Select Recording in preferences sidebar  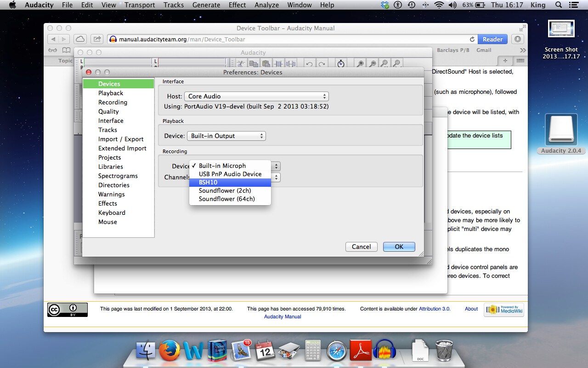coord(119,102)
